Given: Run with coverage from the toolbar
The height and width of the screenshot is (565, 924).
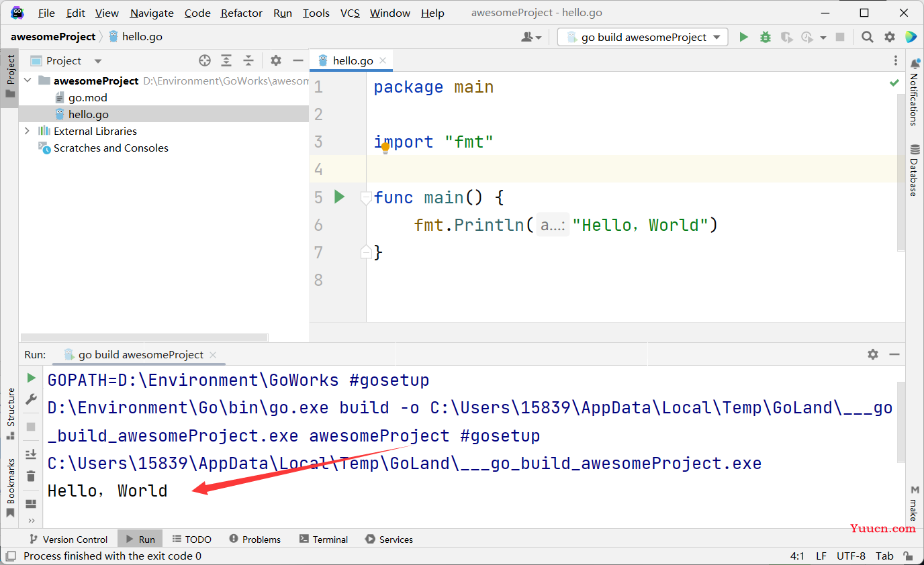Looking at the screenshot, I should [786, 37].
